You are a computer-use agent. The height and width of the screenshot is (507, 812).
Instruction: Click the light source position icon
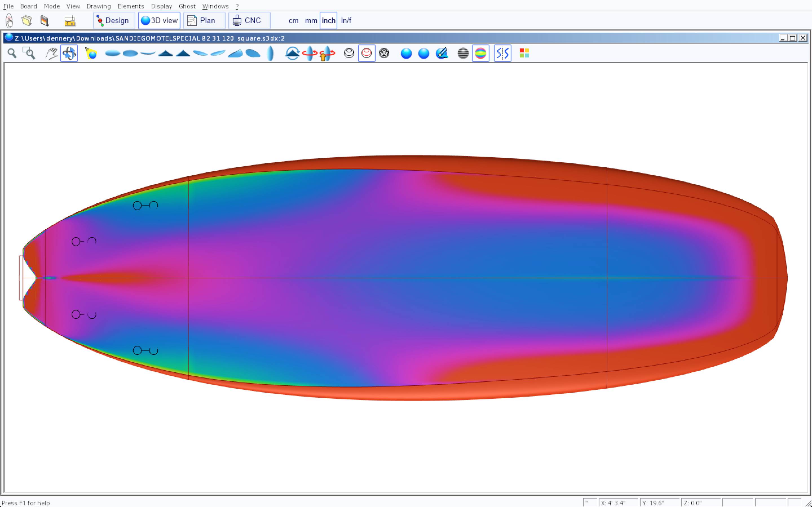[x=91, y=53]
